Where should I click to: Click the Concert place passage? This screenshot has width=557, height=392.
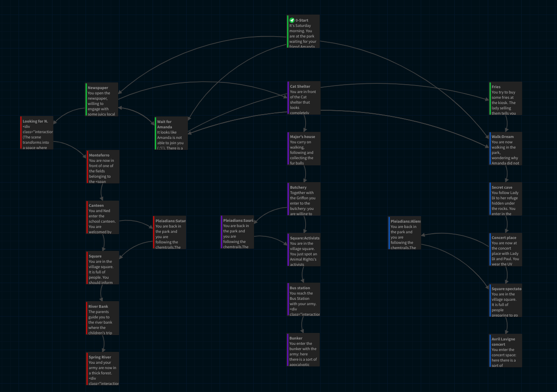(x=505, y=250)
